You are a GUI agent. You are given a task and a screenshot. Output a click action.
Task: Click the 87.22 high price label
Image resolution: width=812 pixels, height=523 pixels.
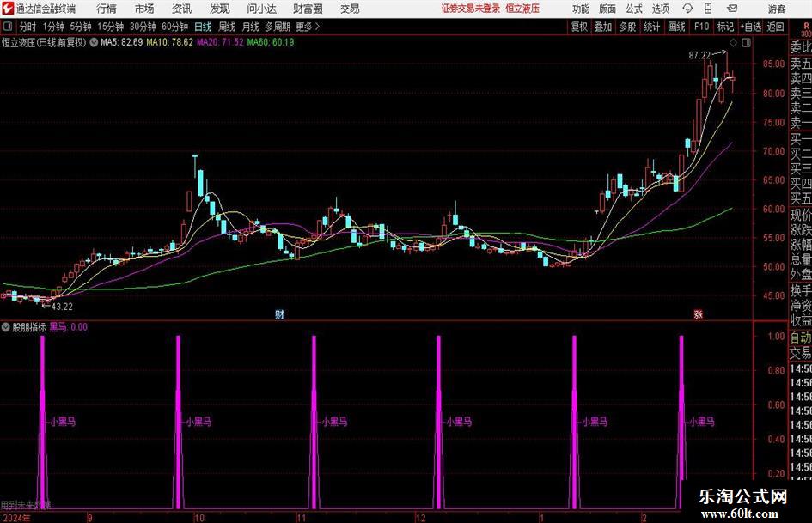[x=699, y=55]
